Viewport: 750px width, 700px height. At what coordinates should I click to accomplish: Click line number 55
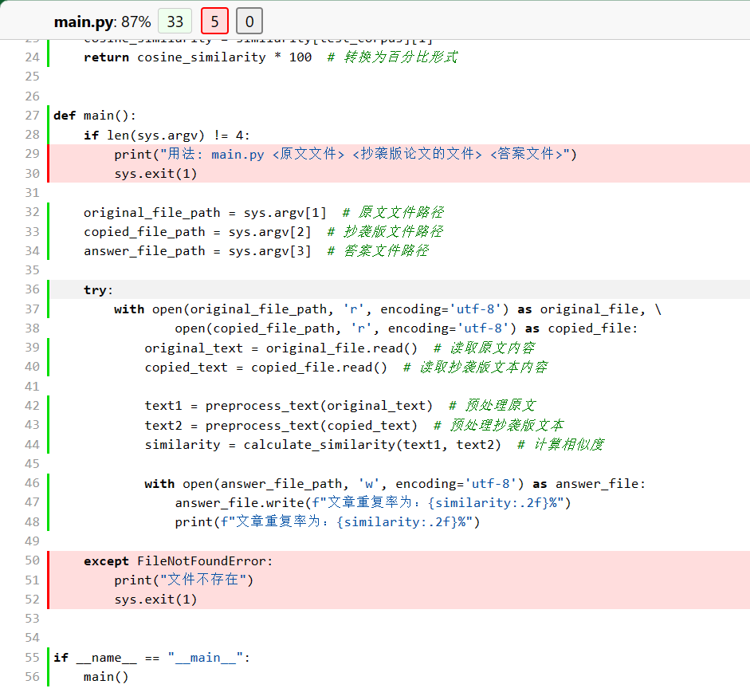coord(32,658)
